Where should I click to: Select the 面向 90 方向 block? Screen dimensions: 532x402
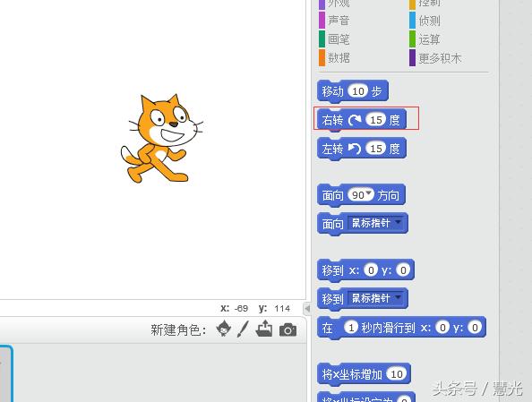[x=361, y=195]
